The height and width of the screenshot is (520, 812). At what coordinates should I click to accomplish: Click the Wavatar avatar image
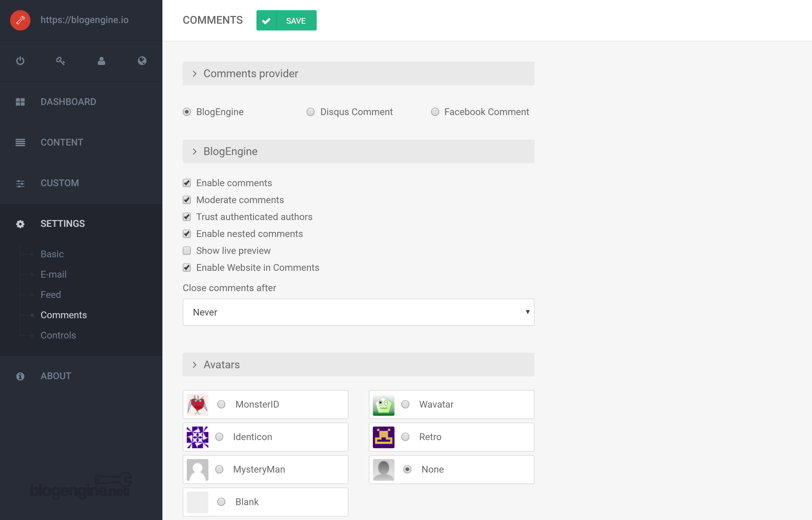[x=384, y=405]
